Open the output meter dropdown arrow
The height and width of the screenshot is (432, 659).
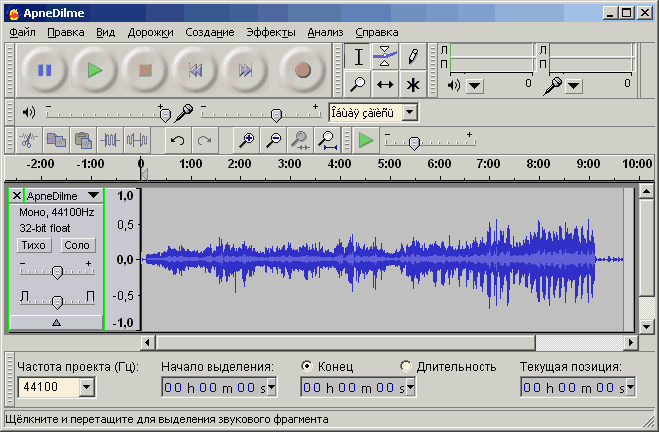pyautogui.click(x=475, y=86)
